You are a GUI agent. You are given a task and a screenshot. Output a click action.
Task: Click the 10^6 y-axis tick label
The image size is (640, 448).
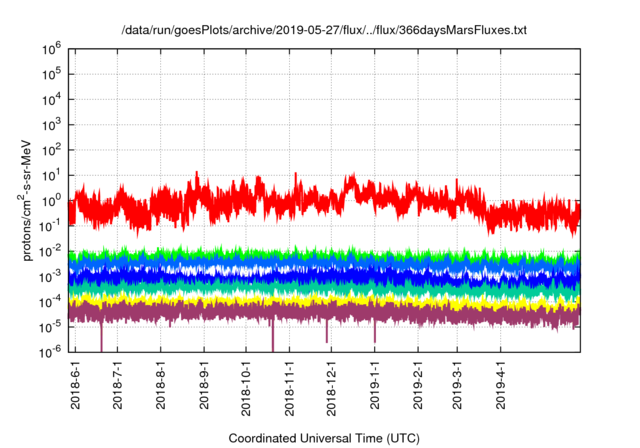point(51,49)
